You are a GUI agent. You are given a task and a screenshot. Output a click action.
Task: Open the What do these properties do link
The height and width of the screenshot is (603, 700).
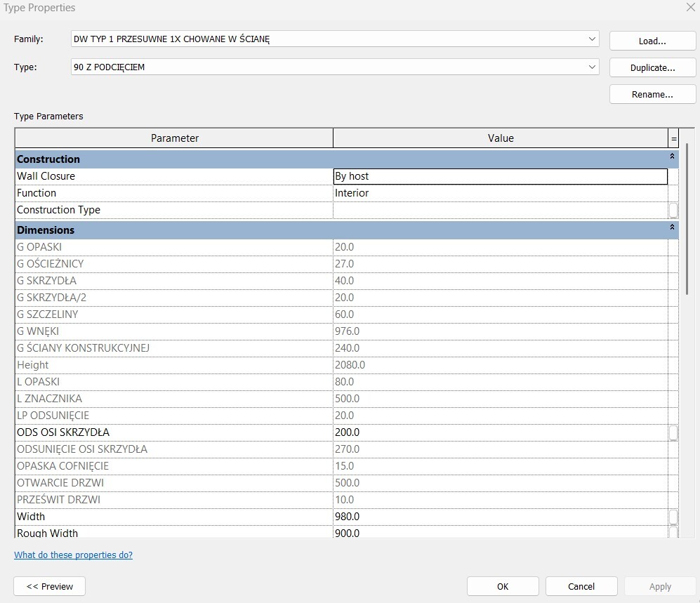click(x=73, y=555)
